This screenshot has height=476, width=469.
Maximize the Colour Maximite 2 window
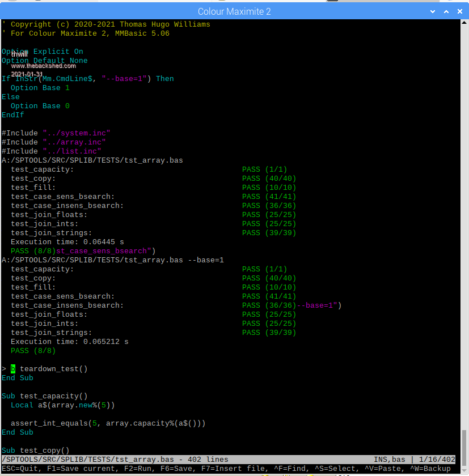446,11
